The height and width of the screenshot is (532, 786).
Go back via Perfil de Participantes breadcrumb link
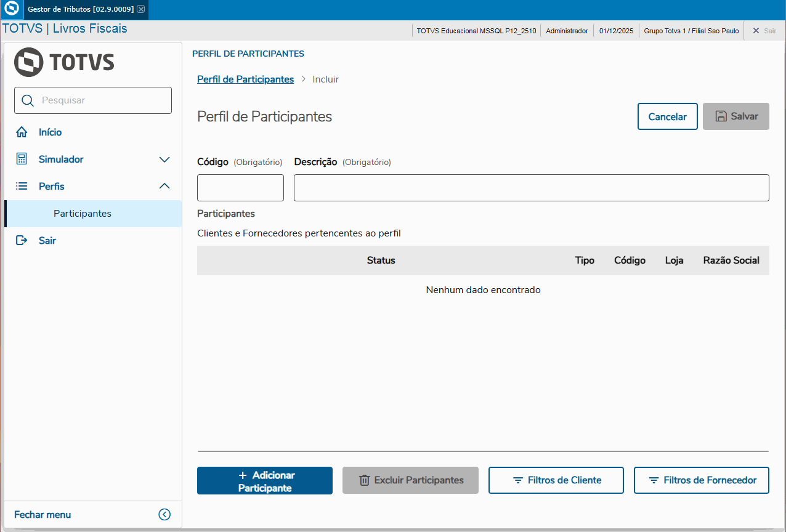tap(245, 79)
